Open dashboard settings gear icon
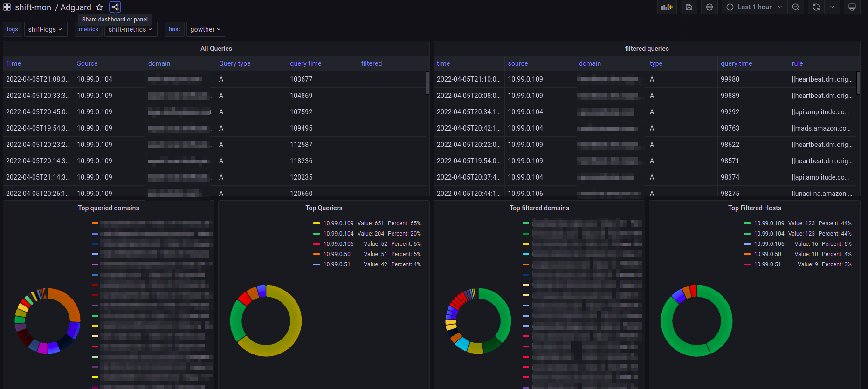This screenshot has height=389, width=868. 710,7
